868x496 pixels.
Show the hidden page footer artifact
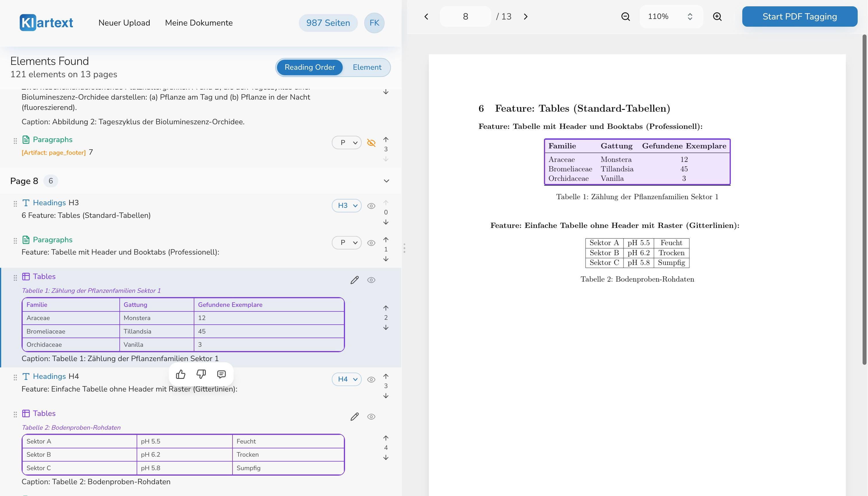tap(371, 143)
